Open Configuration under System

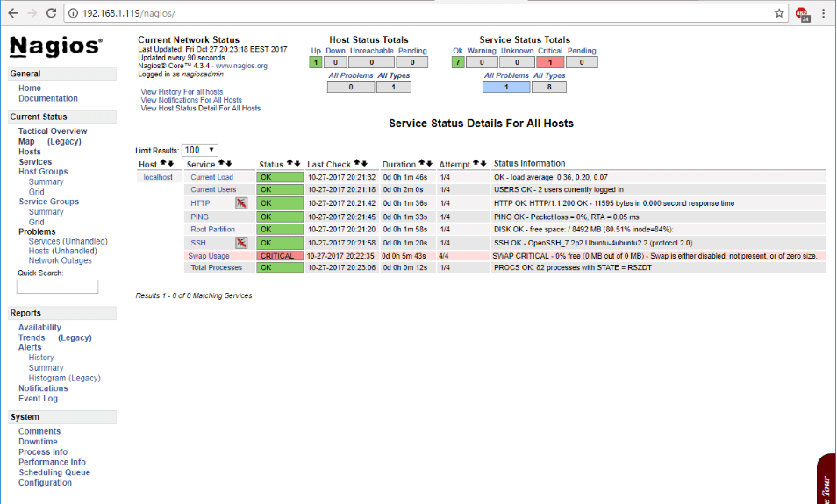[45, 483]
